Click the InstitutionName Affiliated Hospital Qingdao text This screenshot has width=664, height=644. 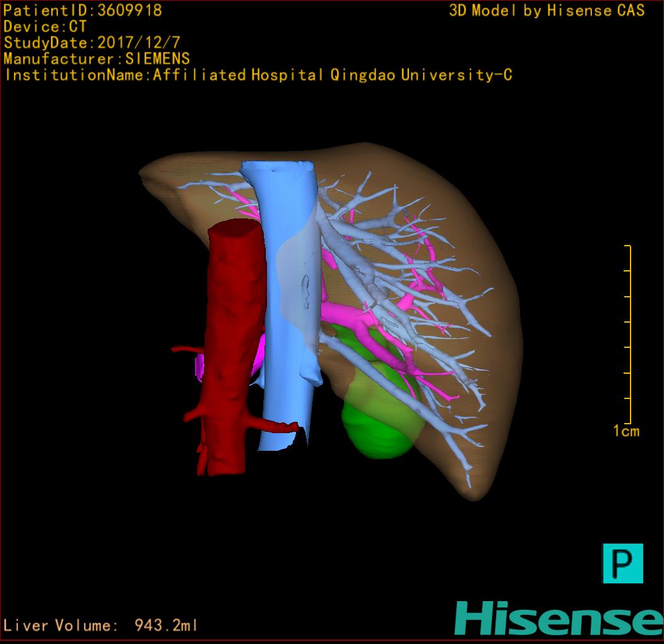(x=258, y=75)
